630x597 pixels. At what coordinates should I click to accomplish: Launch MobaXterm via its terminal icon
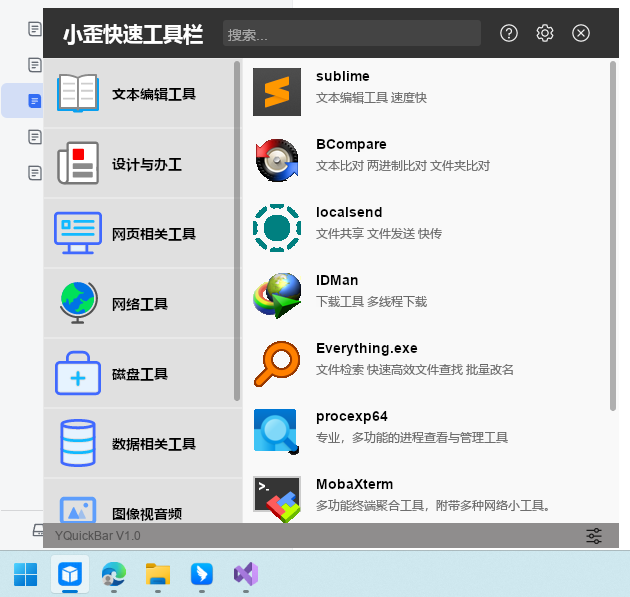[277, 499]
